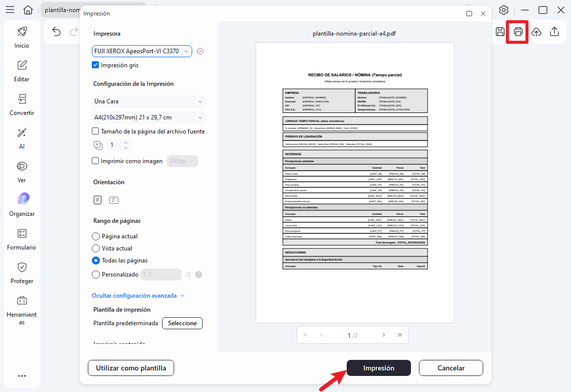Click the save document icon
This screenshot has width=571, height=392.
pos(500,31)
